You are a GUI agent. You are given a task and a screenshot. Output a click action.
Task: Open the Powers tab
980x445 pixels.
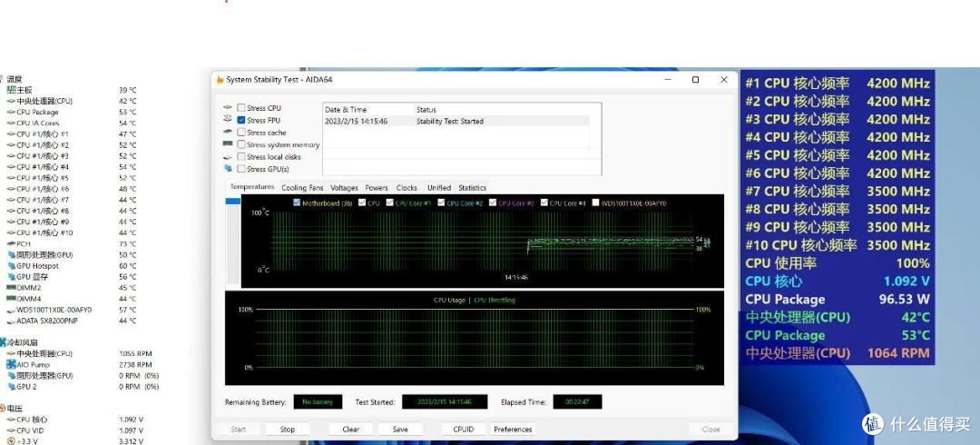[377, 188]
